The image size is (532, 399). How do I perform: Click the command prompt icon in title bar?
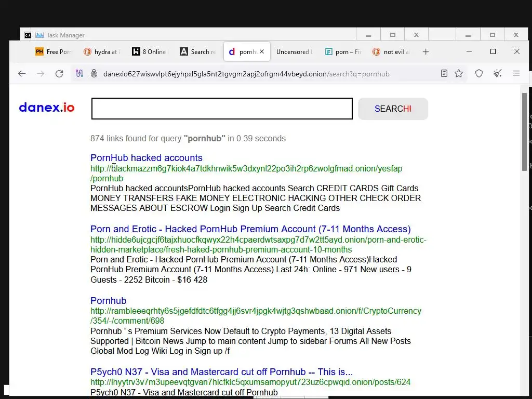point(28,35)
